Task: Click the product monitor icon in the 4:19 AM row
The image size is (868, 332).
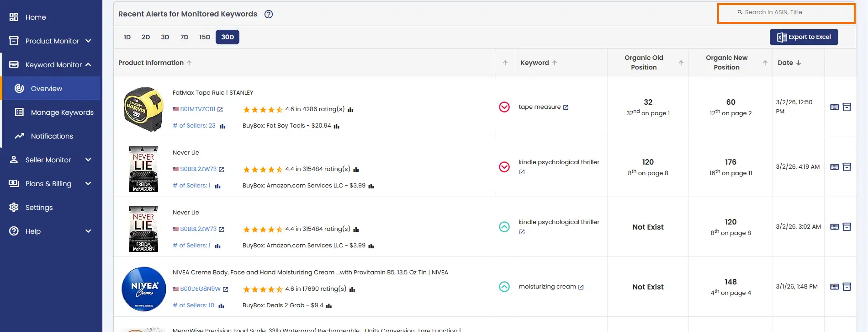Action: 847,167
